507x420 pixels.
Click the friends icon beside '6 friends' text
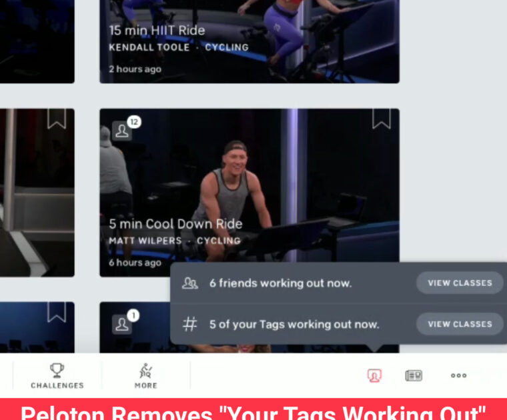(190, 283)
